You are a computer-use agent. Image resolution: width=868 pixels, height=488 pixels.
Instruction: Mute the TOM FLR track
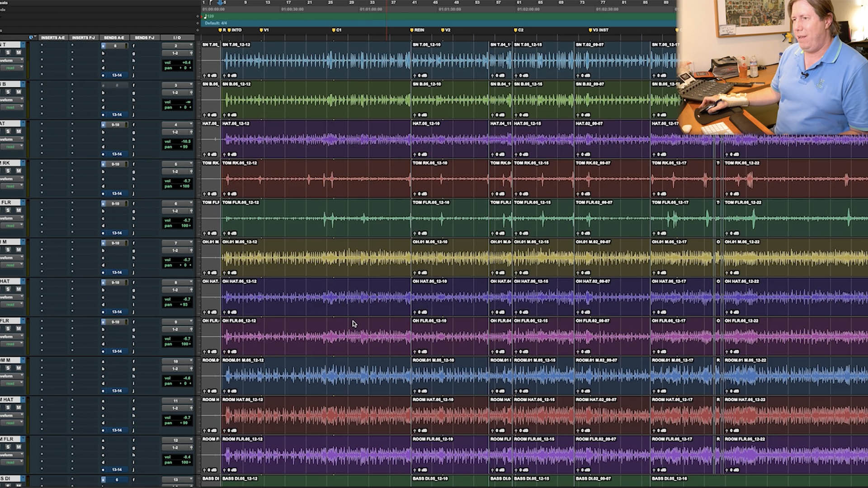coord(19,210)
